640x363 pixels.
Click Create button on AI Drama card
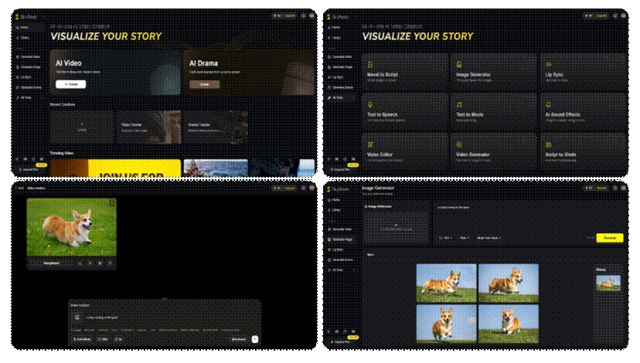tap(204, 84)
